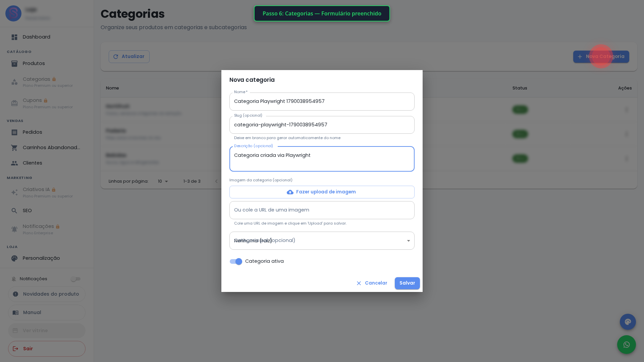644x362 pixels.
Task: Open the palette theme floating button
Action: [x=628, y=322]
